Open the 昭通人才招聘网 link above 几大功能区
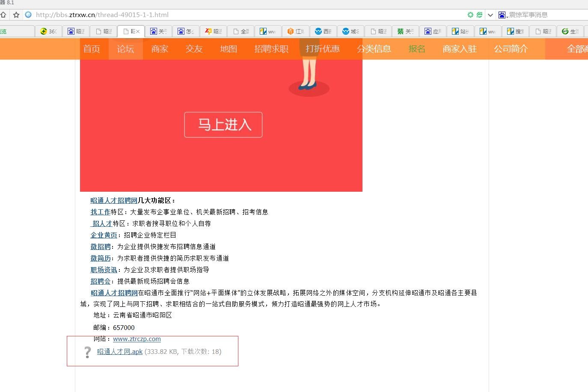 point(114,200)
